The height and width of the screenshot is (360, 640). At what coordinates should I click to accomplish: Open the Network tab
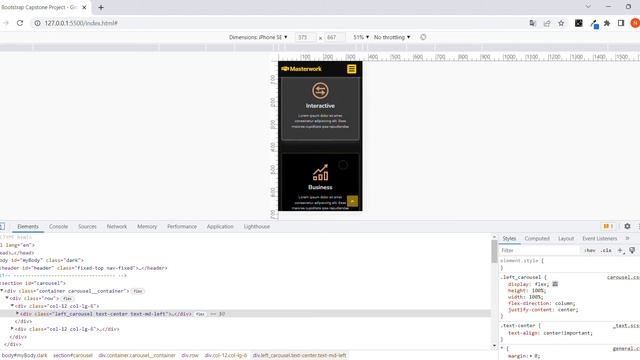[x=117, y=227]
